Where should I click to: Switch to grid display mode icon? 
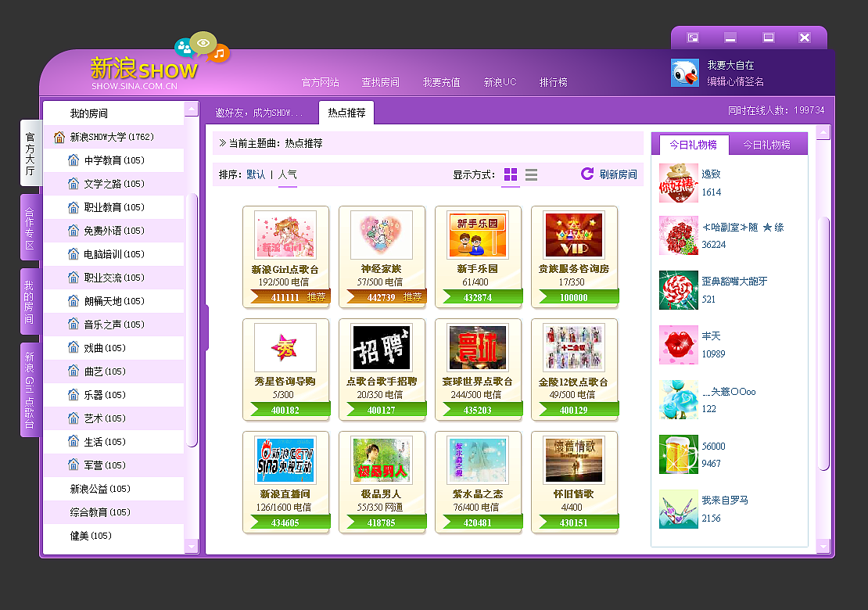(x=511, y=174)
